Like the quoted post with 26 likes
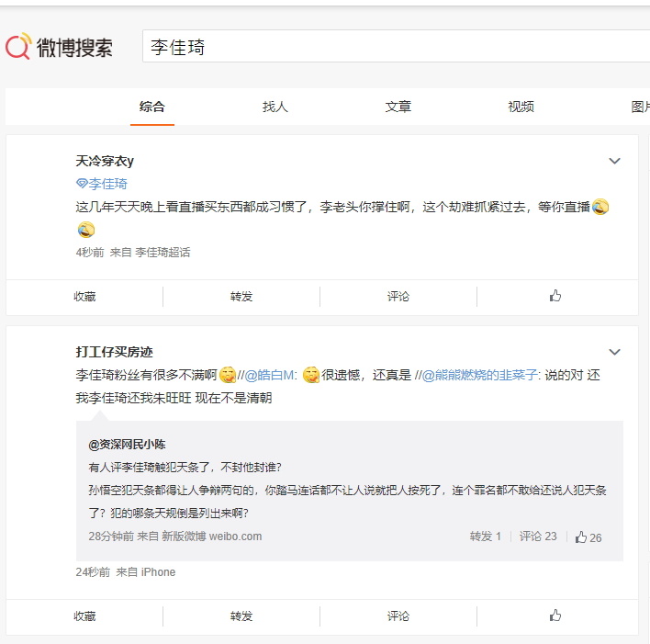 (x=588, y=537)
